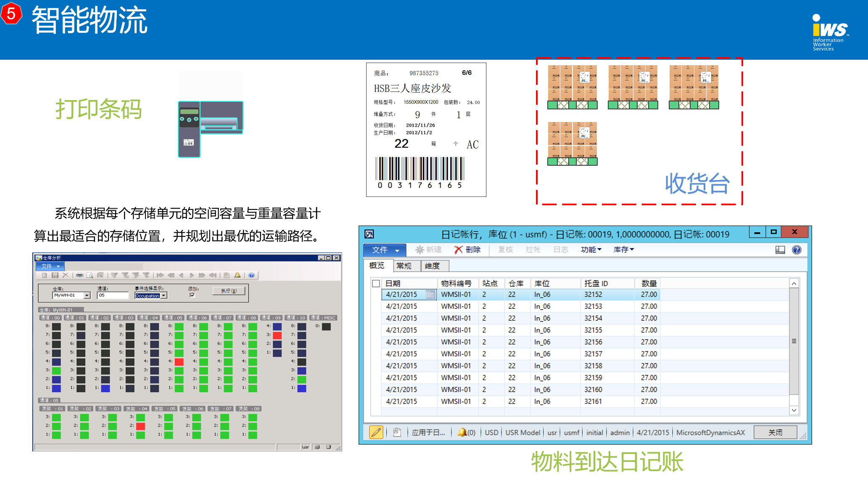This screenshot has width=868, height=488.
Task: Select row with pallet ID 32155
Action: (x=520, y=330)
